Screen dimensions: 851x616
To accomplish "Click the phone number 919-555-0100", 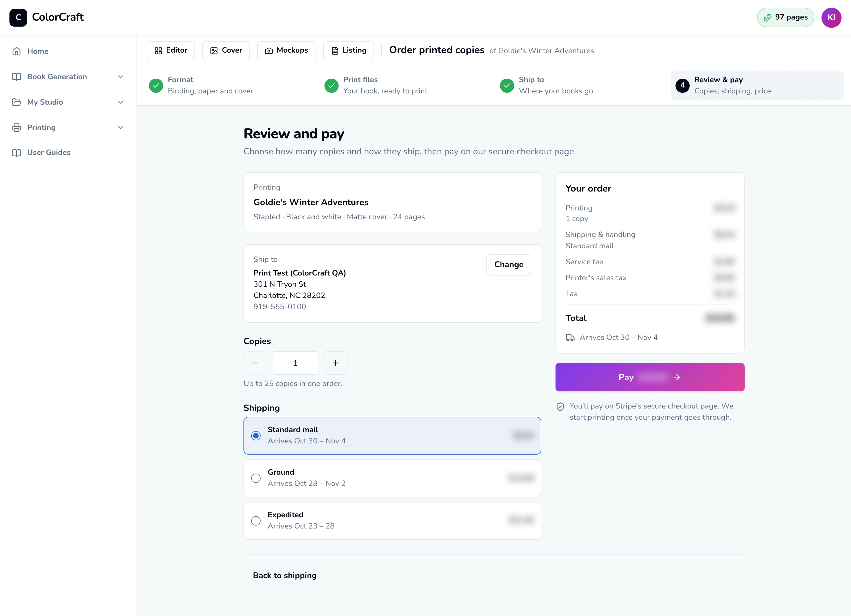I will [x=280, y=307].
